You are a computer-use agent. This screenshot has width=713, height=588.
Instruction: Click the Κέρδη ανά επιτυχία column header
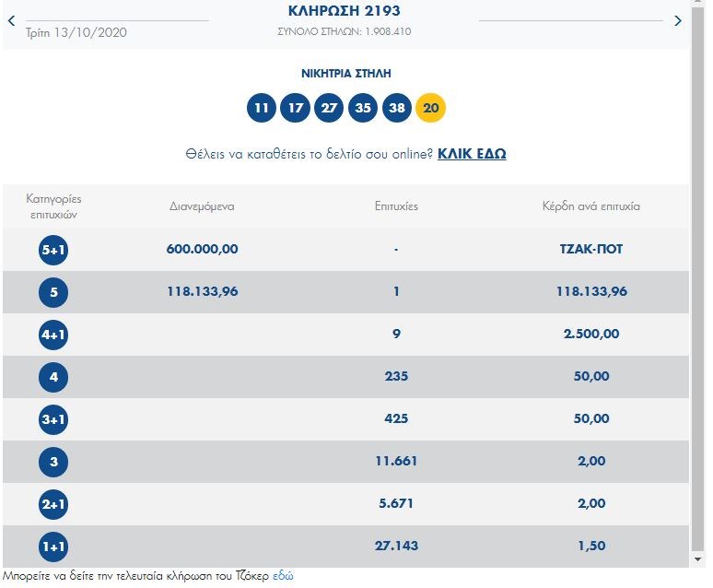[x=590, y=206]
